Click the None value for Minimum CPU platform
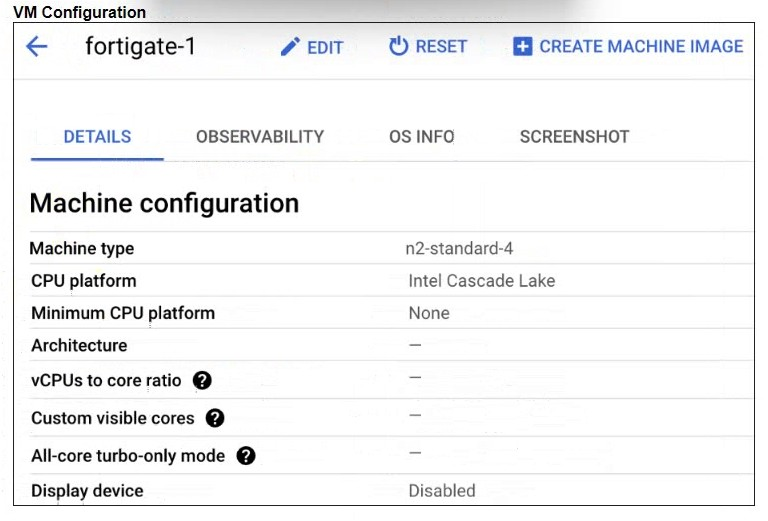Viewport: 768px width, 521px height. (x=429, y=313)
